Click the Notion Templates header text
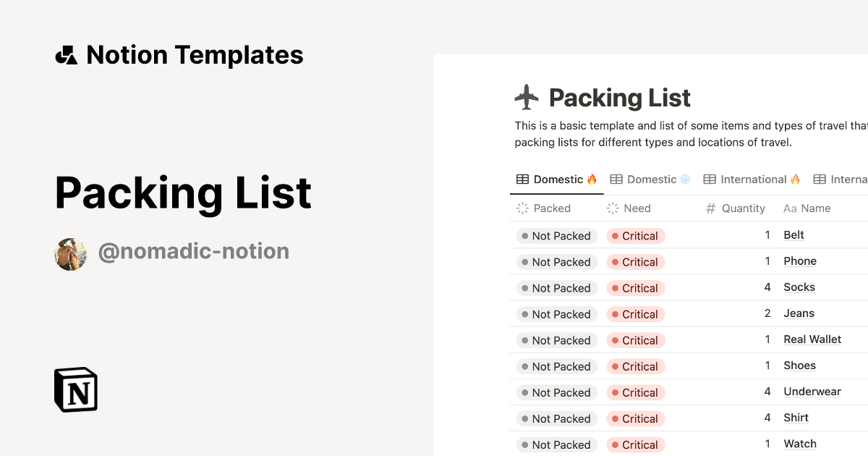Image resolution: width=868 pixels, height=456 pixels. pos(195,55)
